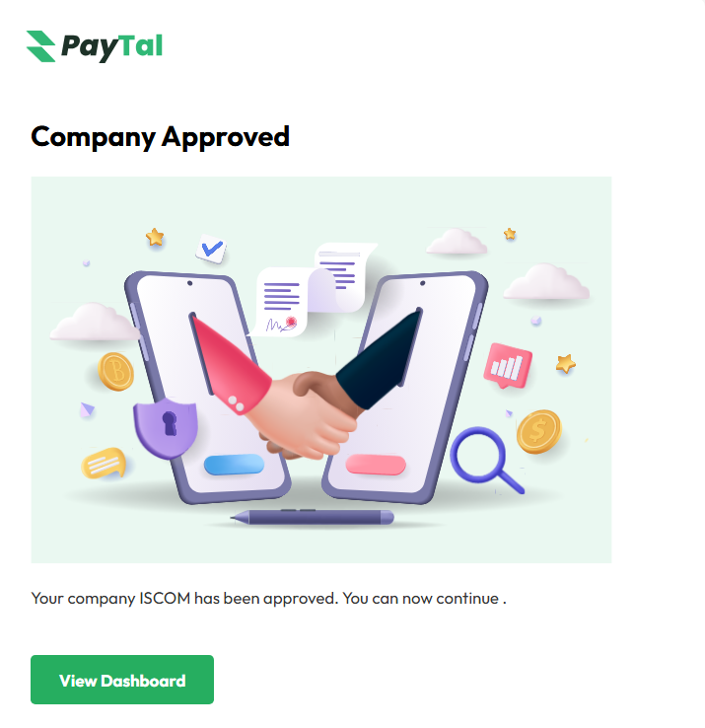Click the scrolled paper document icon

(x=343, y=274)
